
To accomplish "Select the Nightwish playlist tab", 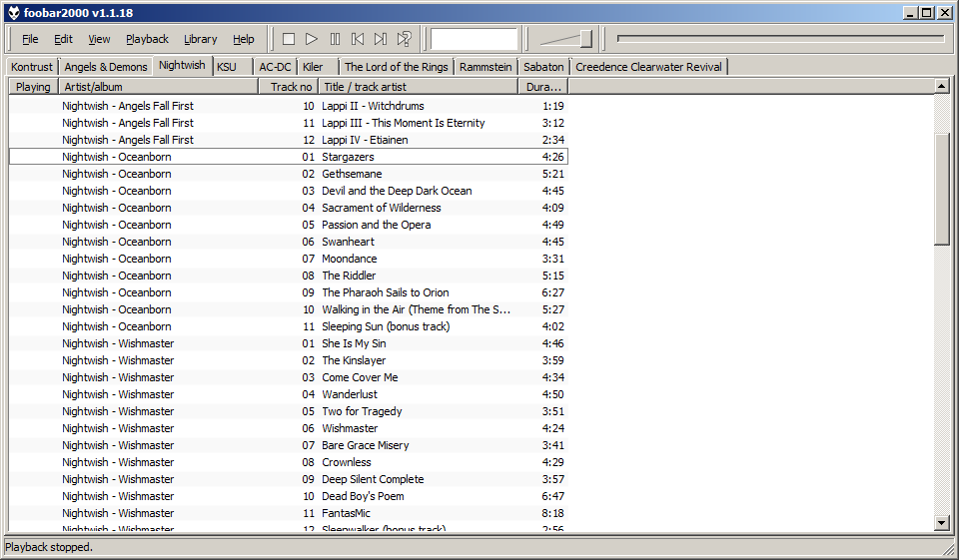I will click(182, 65).
